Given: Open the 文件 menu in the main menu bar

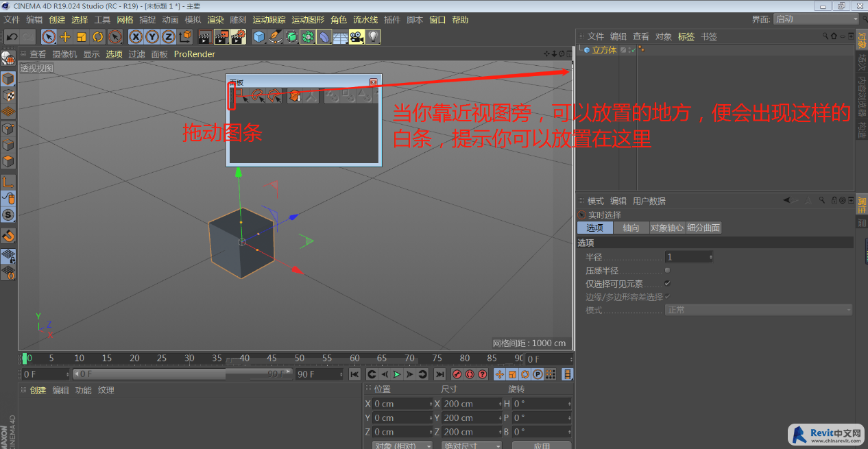Looking at the screenshot, I should point(12,20).
